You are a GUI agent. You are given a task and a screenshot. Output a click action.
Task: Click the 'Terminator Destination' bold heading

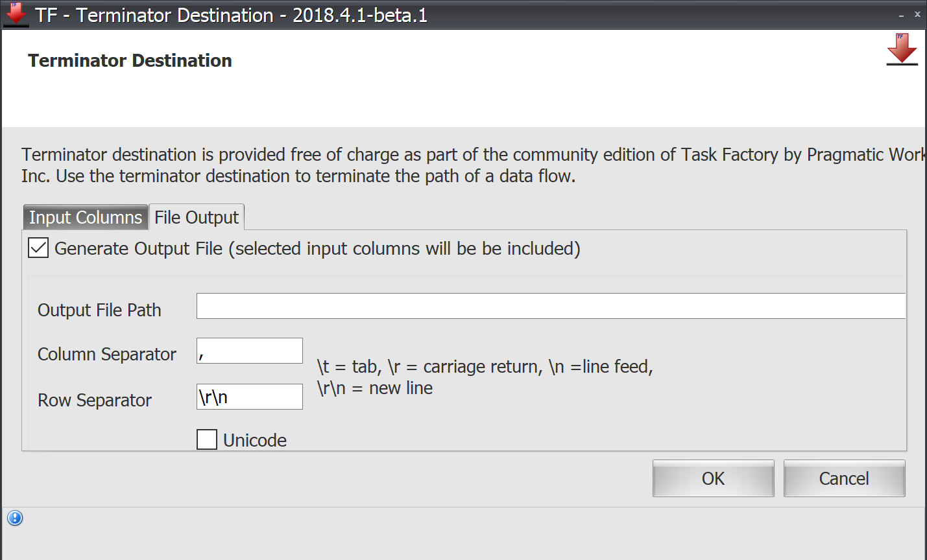[130, 60]
